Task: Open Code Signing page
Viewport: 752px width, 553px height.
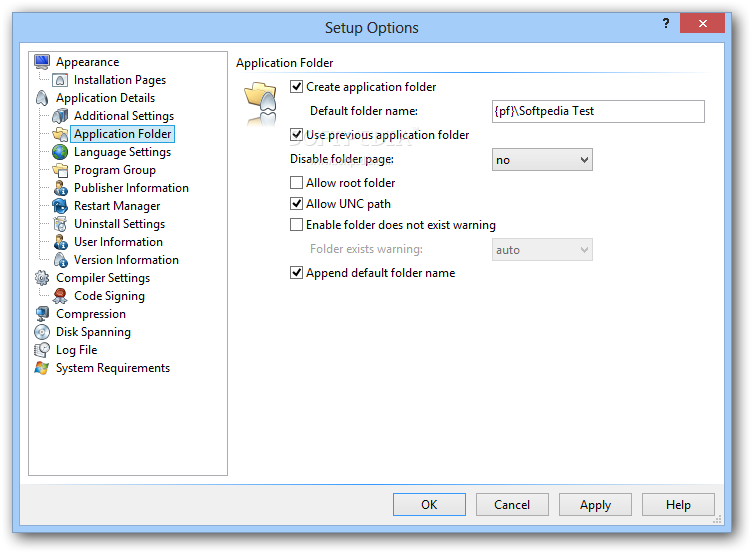Action: [109, 296]
